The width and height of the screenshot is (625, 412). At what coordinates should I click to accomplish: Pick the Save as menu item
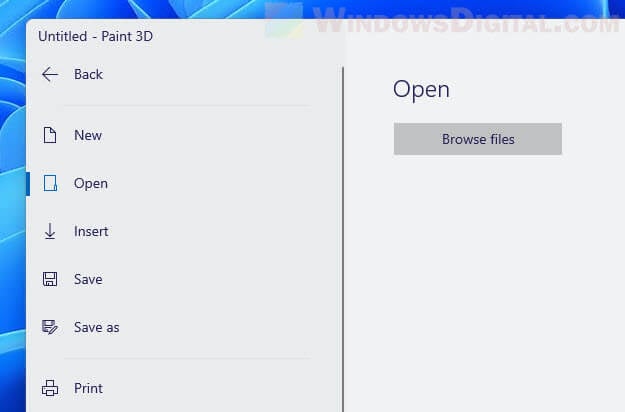pos(97,328)
